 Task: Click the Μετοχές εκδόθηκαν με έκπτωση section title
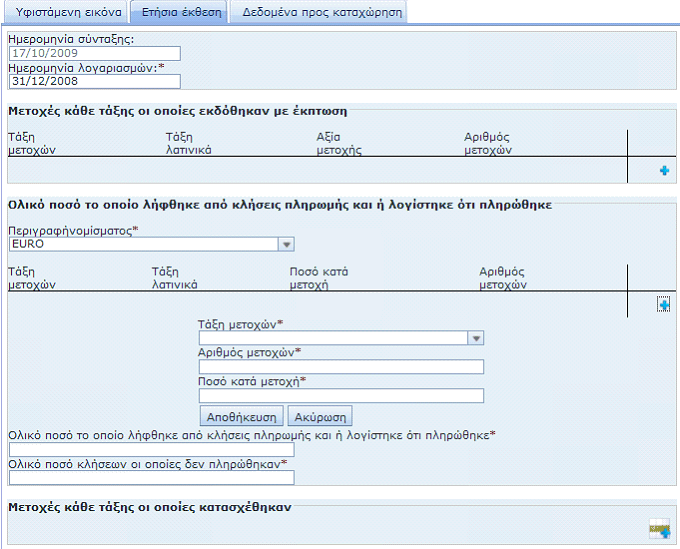point(178,111)
